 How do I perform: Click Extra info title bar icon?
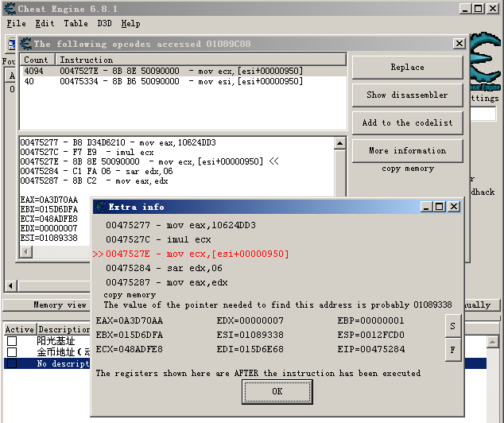[x=101, y=207]
